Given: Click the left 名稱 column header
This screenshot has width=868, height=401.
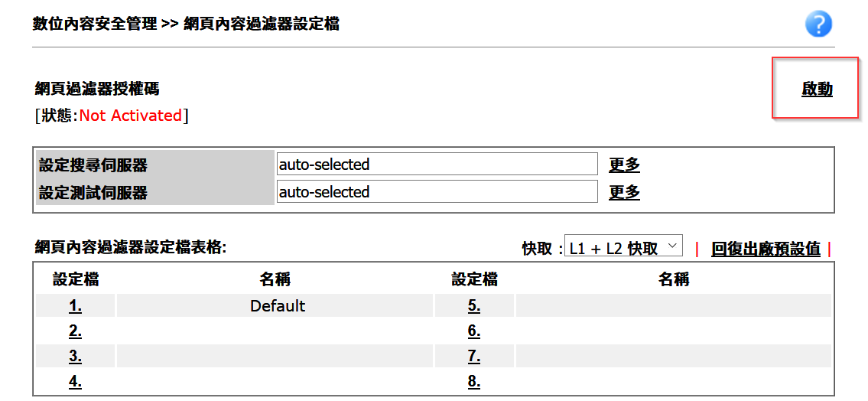Looking at the screenshot, I should (275, 280).
